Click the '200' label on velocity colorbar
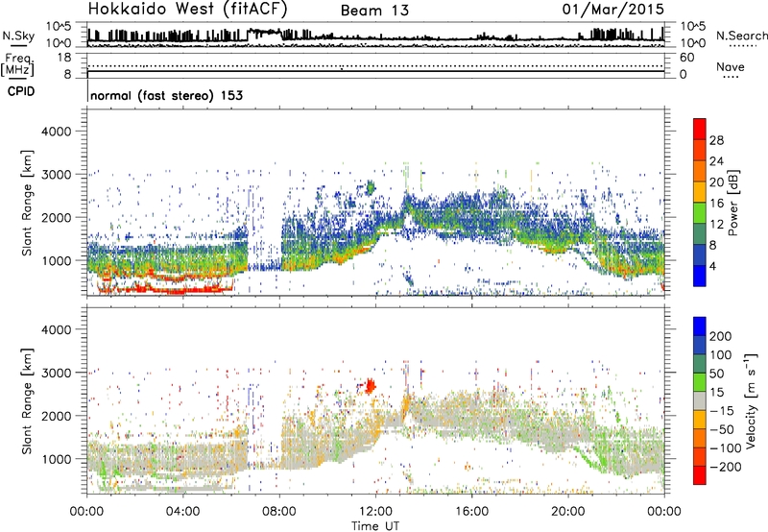The image size is (768, 532). 721,336
